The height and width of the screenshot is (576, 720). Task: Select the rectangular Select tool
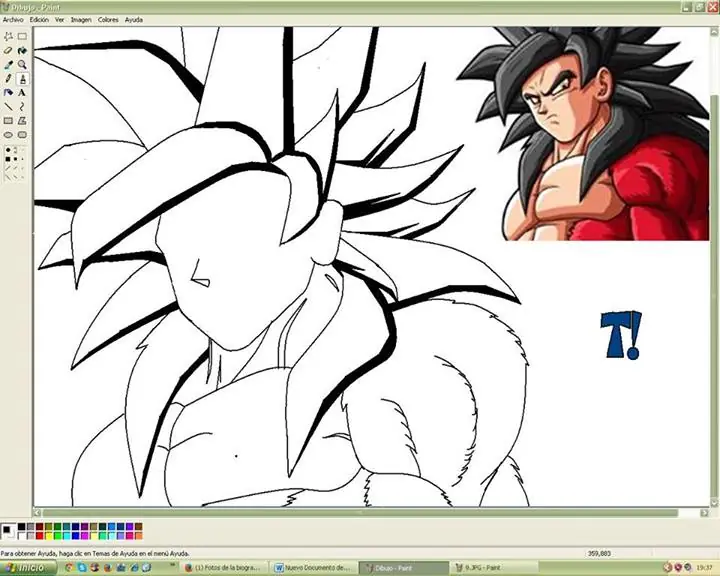(x=22, y=36)
